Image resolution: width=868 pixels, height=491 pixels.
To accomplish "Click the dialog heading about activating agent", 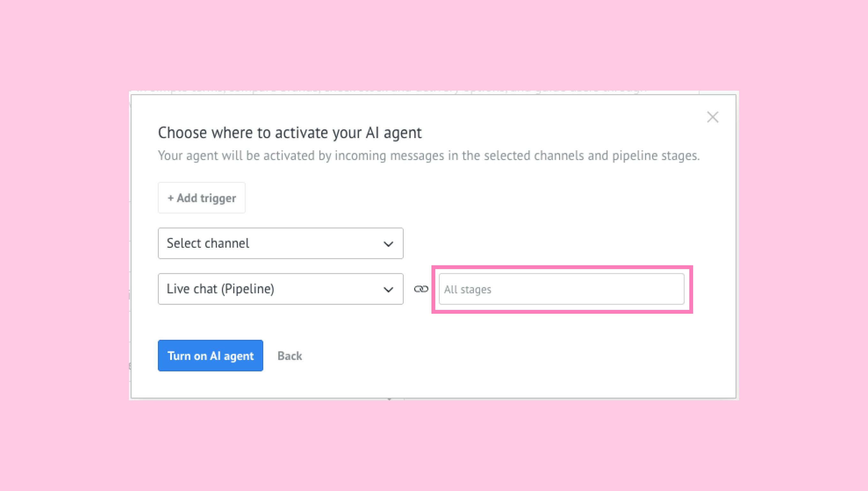I will point(289,133).
